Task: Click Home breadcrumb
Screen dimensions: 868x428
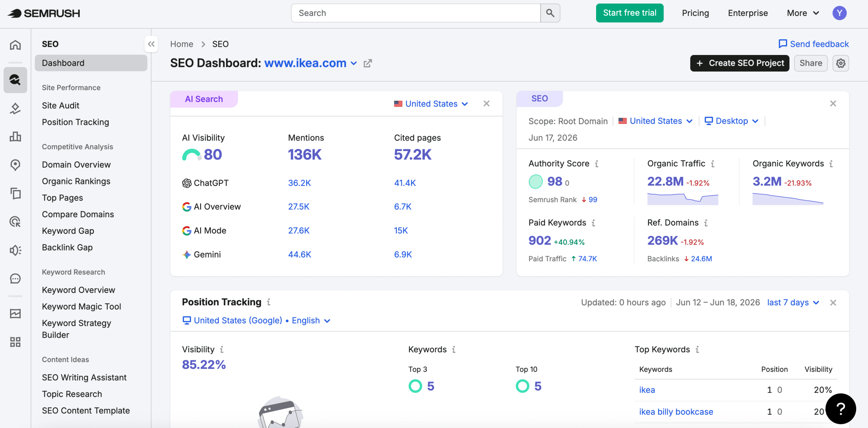Action: point(181,44)
